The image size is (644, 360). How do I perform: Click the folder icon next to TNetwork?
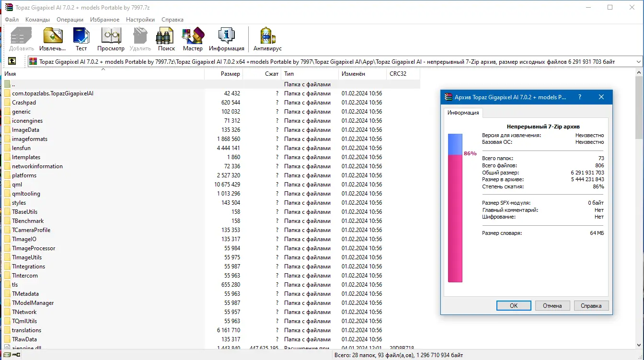tap(7, 312)
